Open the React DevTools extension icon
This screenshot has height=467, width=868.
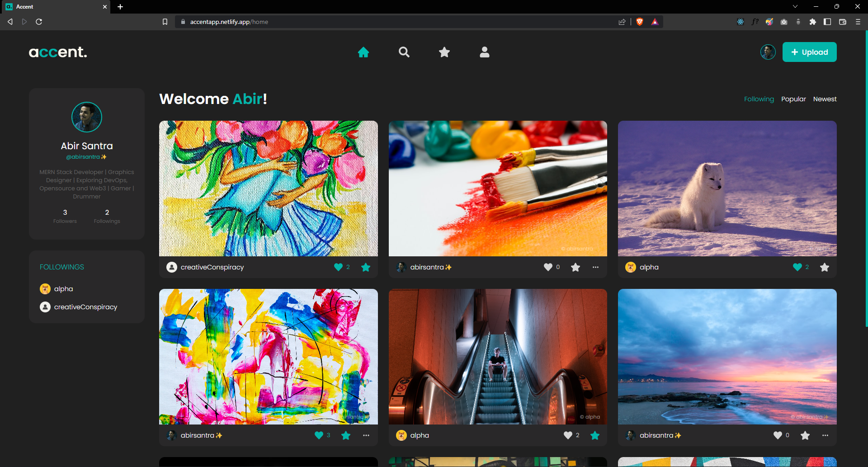(741, 22)
